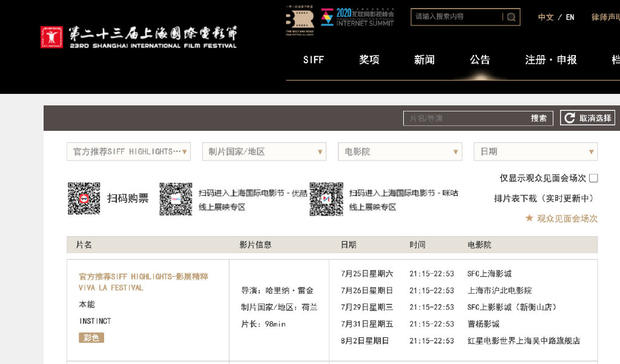This screenshot has height=364, width=620.
Task: Click 8月2日星期日 screening date
Action: (365, 340)
